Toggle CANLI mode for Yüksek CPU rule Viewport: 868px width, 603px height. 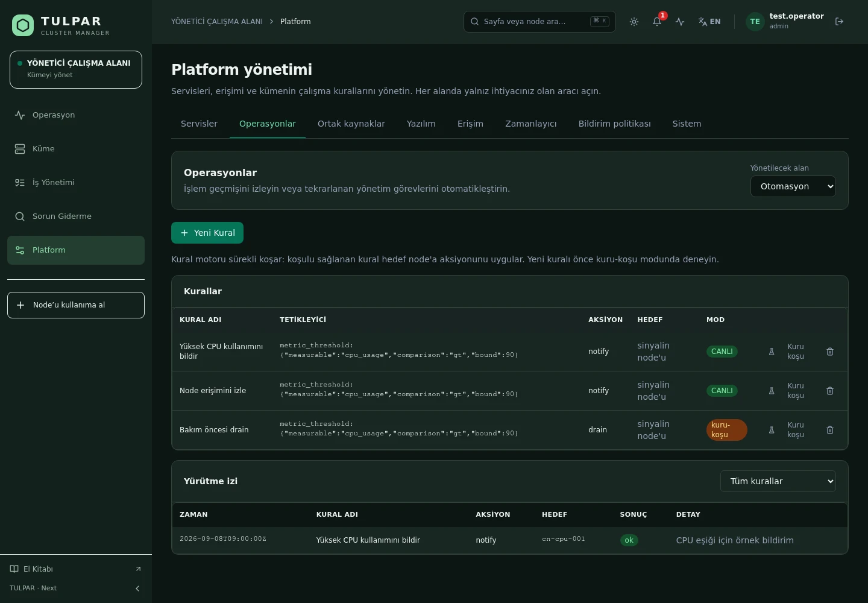click(722, 352)
